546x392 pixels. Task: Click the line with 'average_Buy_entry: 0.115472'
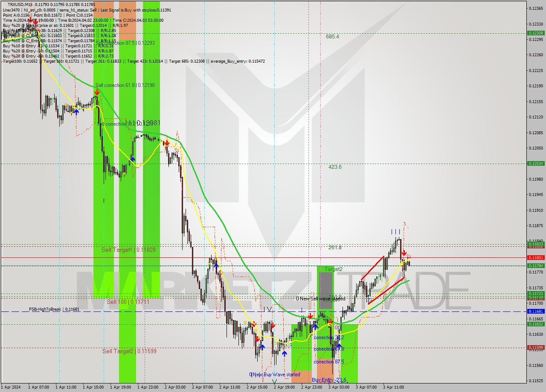(134, 61)
